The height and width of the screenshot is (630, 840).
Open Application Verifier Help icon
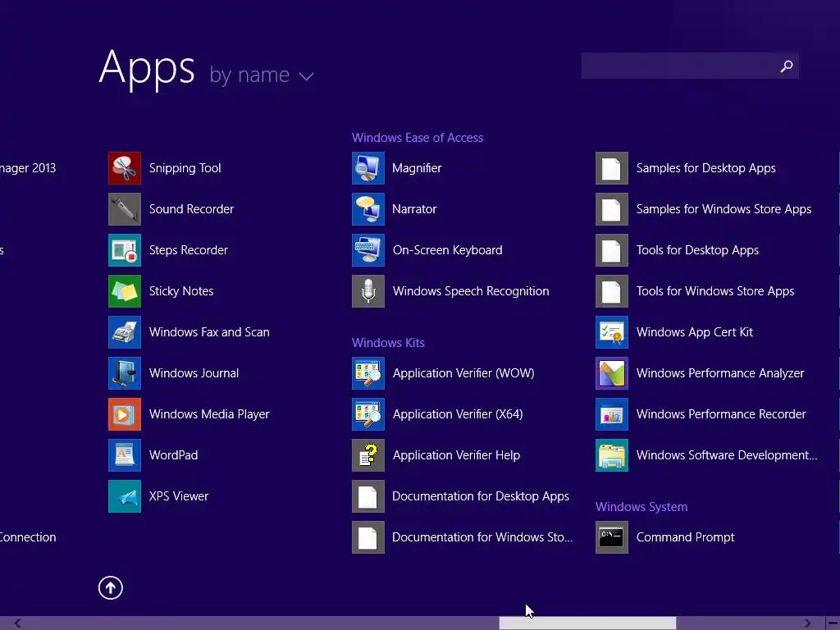coord(368,455)
